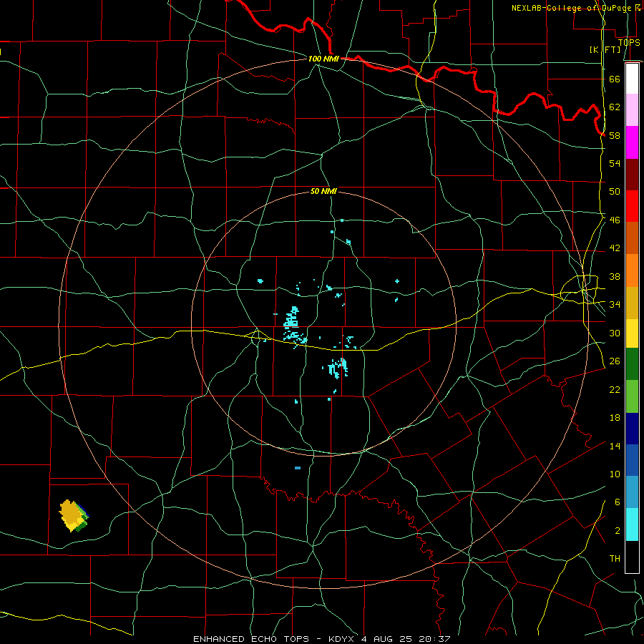Select the light pink legend swatch near 62
Screen dimensions: 644x644
(632, 110)
